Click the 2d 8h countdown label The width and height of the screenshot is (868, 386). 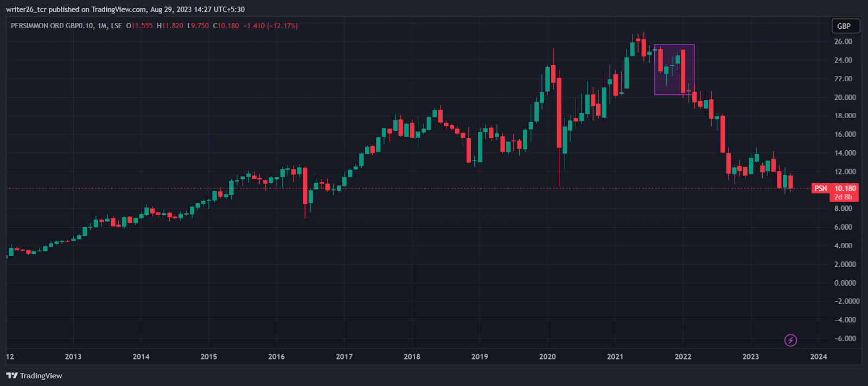[844, 197]
